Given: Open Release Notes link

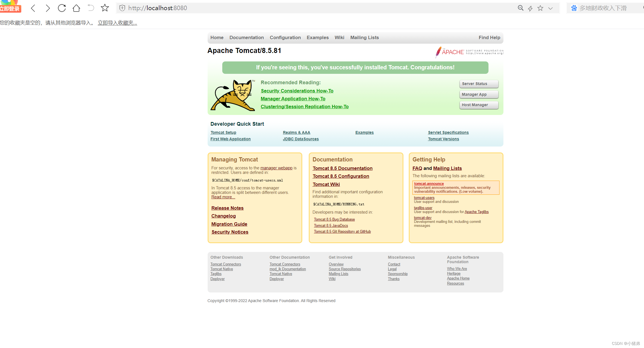Looking at the screenshot, I should [x=227, y=208].
